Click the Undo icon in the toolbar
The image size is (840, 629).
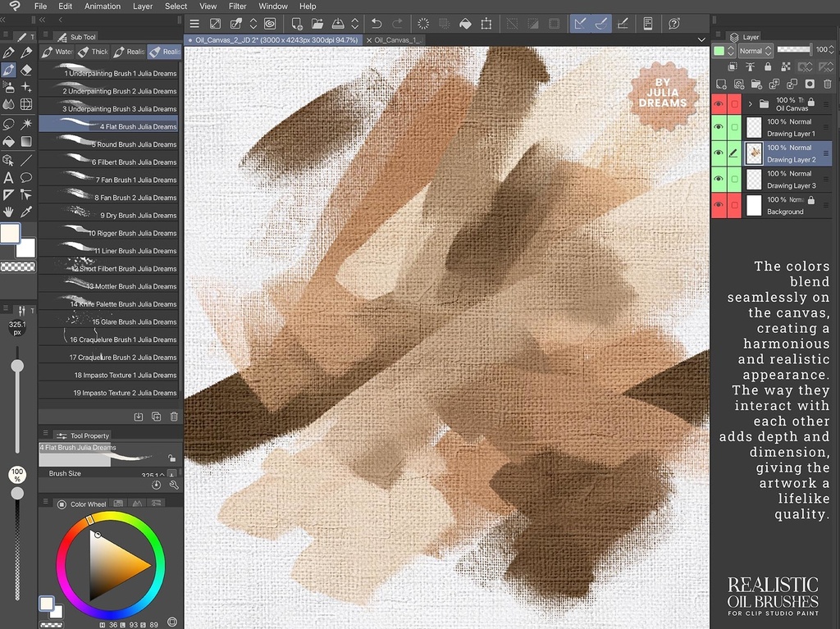(376, 23)
